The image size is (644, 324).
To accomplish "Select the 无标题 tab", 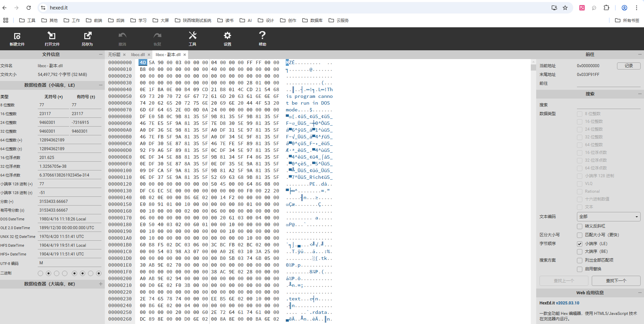I will (x=114, y=54).
